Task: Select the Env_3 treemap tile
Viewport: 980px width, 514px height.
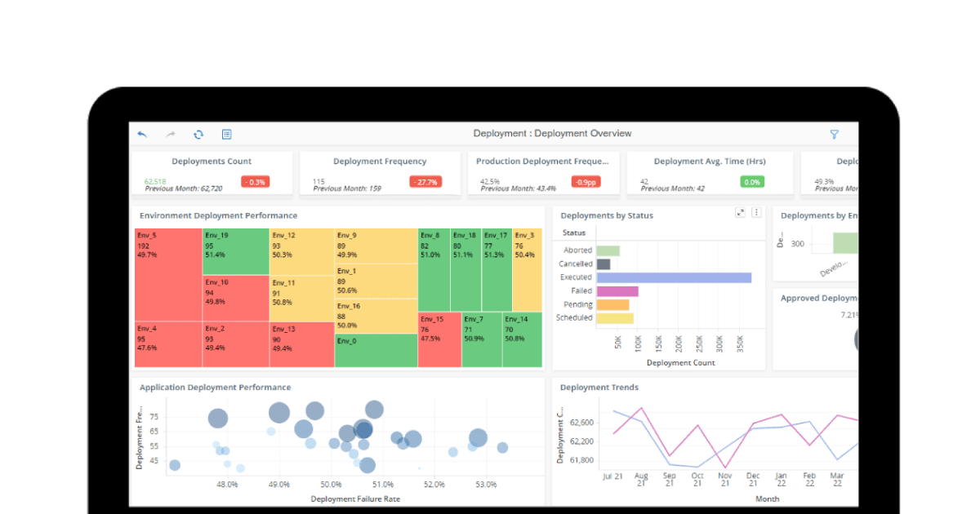Action: 528,270
